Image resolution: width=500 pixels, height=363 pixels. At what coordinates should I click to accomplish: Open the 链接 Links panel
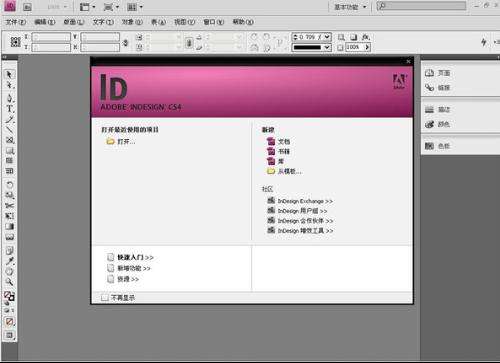click(438, 88)
